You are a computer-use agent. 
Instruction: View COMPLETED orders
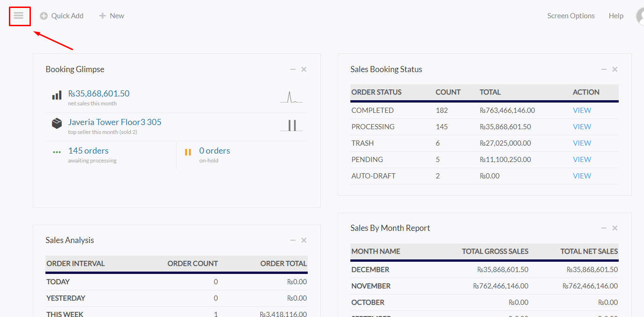582,111
